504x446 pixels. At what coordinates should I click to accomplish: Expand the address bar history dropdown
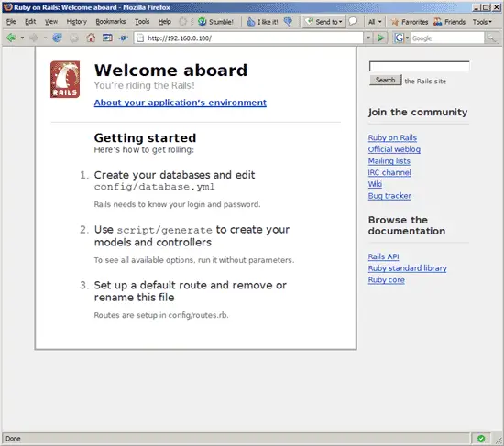pos(368,38)
